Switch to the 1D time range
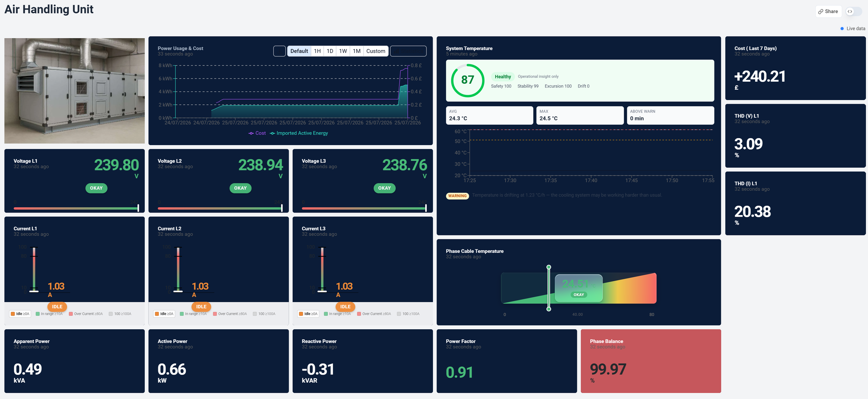 330,51
